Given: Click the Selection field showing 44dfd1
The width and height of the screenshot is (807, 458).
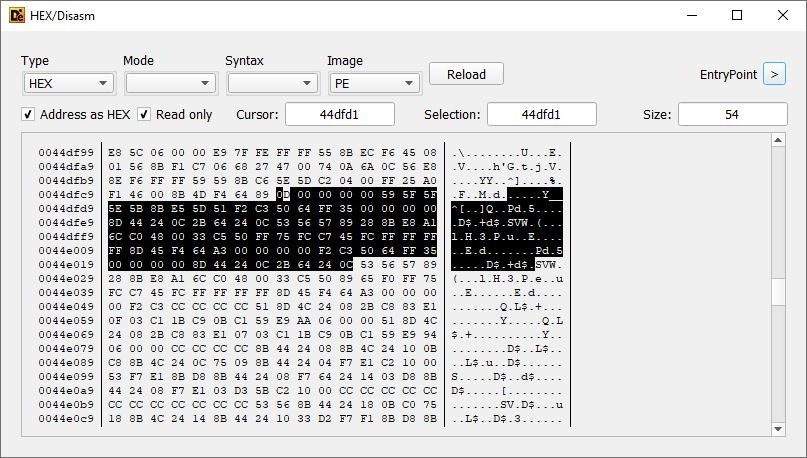Looking at the screenshot, I should click(x=541, y=114).
